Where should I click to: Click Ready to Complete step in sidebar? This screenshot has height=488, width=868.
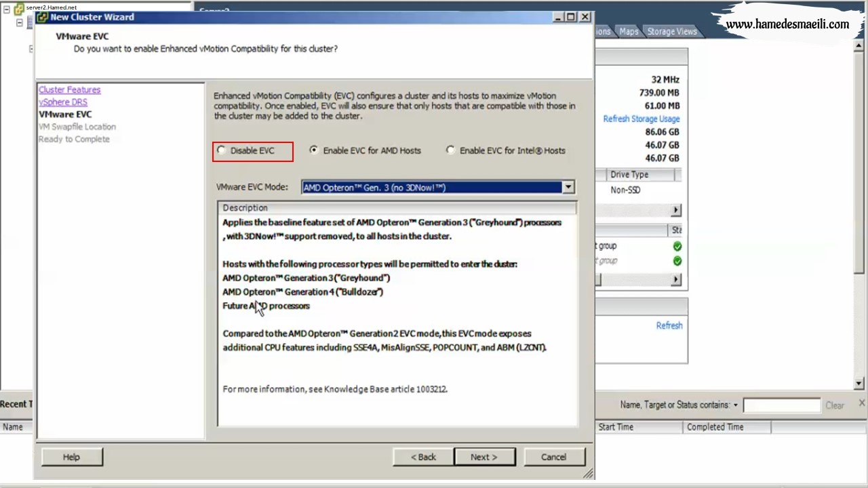coord(74,139)
